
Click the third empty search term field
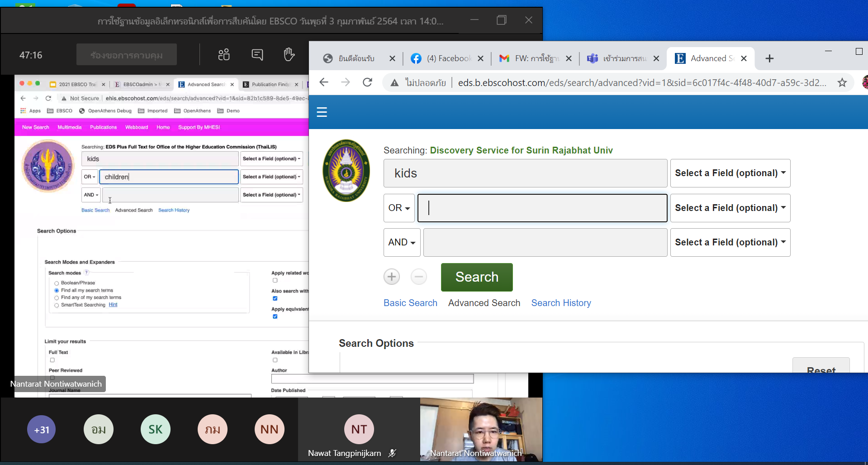[x=545, y=243]
